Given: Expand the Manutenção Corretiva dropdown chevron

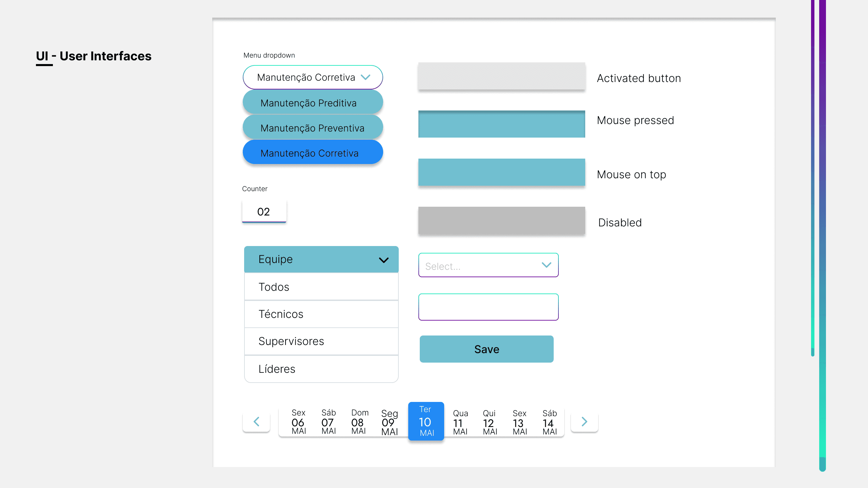Looking at the screenshot, I should [x=366, y=77].
